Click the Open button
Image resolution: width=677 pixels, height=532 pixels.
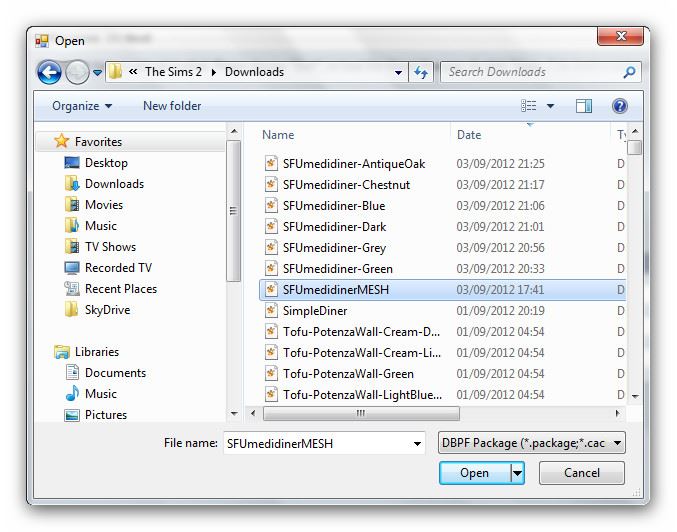pos(474,473)
